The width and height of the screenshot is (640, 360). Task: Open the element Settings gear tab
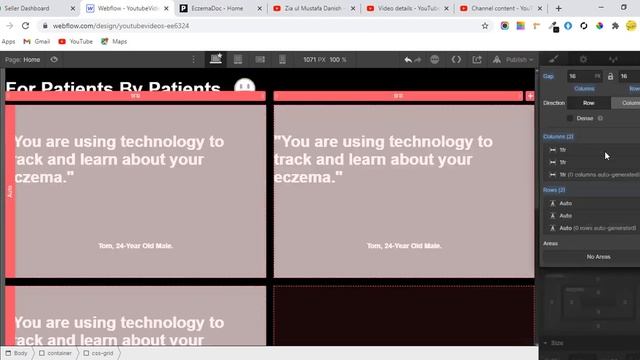[583, 59]
